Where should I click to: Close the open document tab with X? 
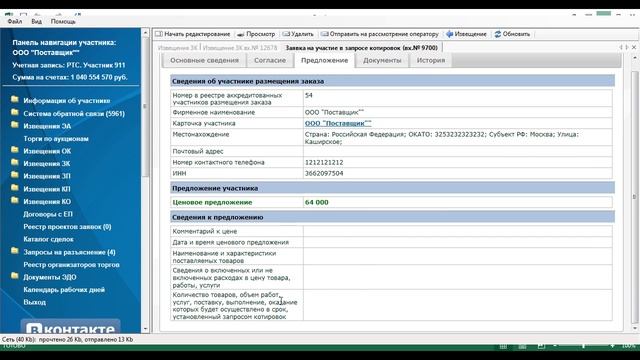(634, 47)
